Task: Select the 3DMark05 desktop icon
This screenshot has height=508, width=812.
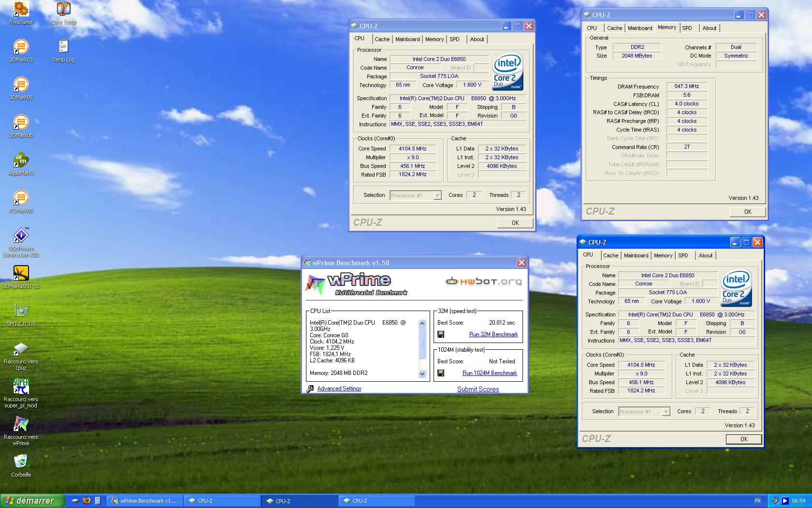Action: pos(21,89)
